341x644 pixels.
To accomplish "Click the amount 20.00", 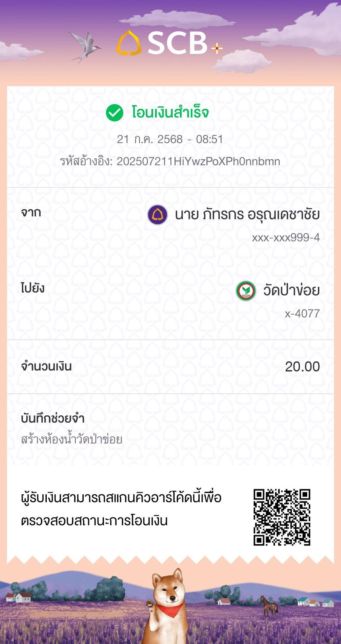I will [x=302, y=367].
